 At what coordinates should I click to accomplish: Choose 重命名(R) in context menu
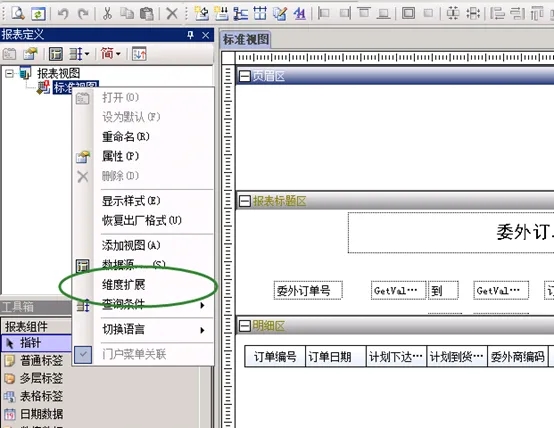[x=125, y=136]
